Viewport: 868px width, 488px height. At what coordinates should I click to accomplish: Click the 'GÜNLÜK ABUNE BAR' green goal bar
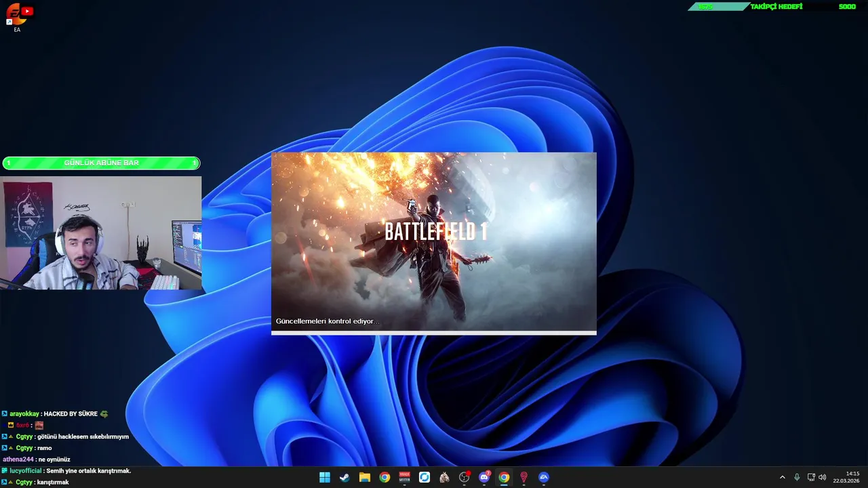coord(101,163)
